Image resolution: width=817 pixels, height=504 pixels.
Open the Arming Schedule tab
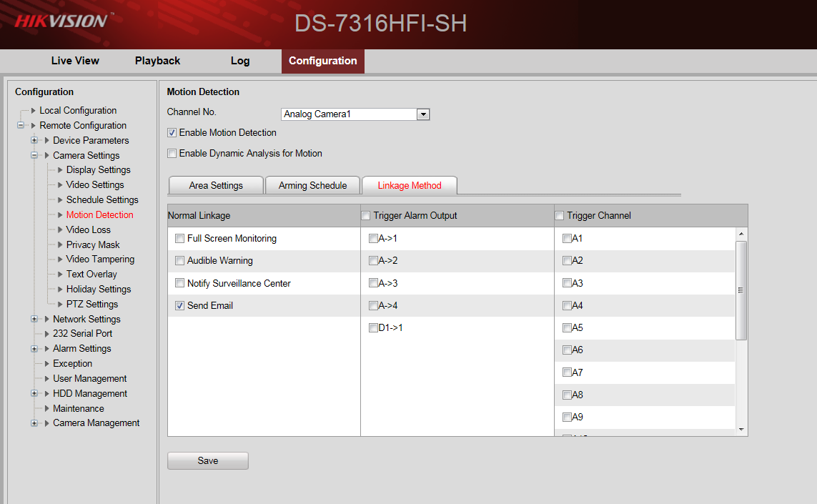coord(312,186)
